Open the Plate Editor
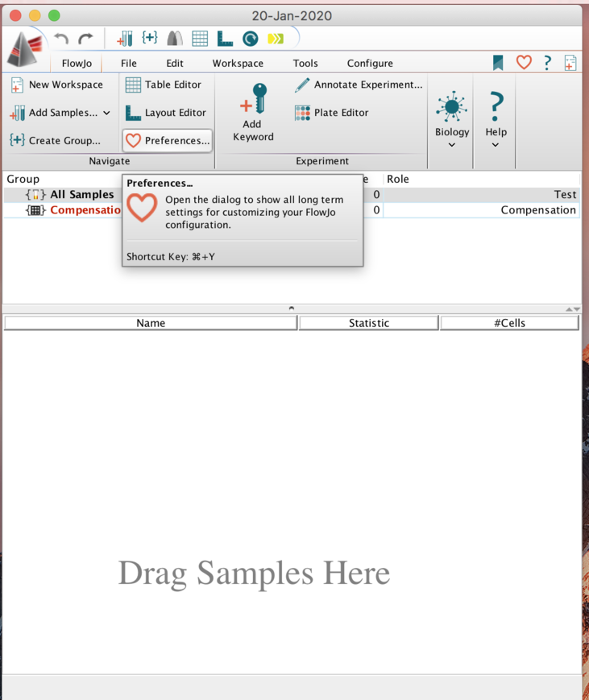Image resolution: width=589 pixels, height=700 pixels. point(332,113)
